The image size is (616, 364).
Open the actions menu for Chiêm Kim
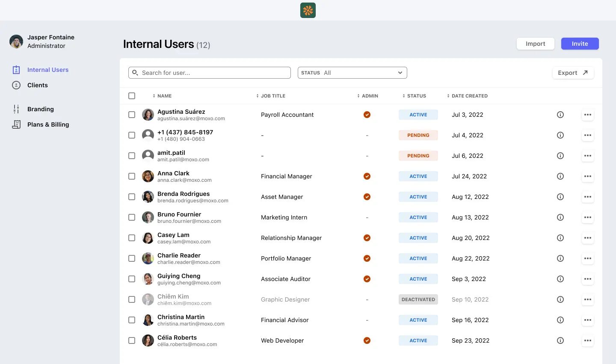(x=588, y=299)
